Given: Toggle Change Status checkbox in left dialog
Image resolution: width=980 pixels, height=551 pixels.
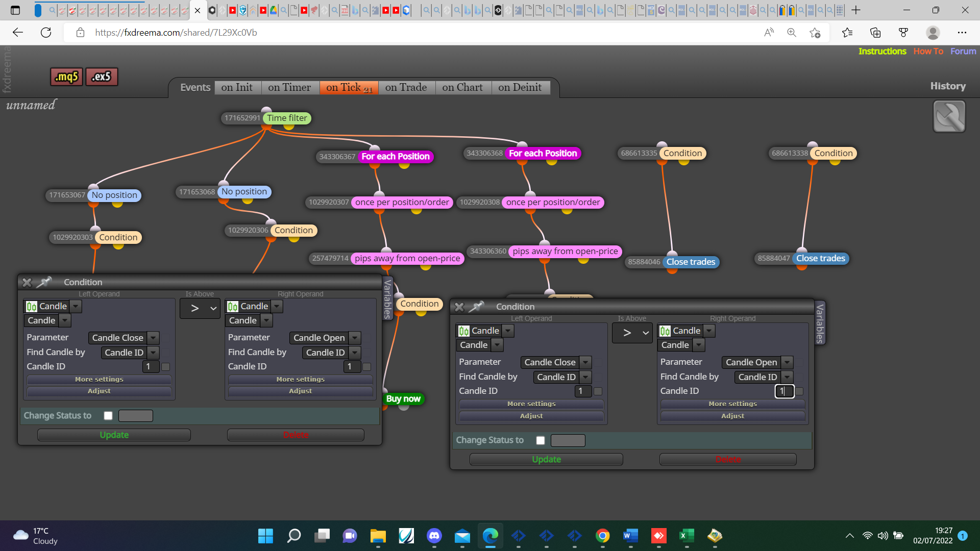Looking at the screenshot, I should pyautogui.click(x=108, y=416).
